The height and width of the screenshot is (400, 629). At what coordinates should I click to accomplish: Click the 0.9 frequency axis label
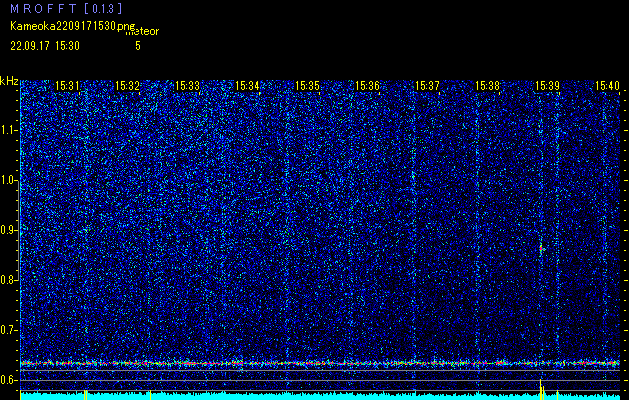click(9, 230)
